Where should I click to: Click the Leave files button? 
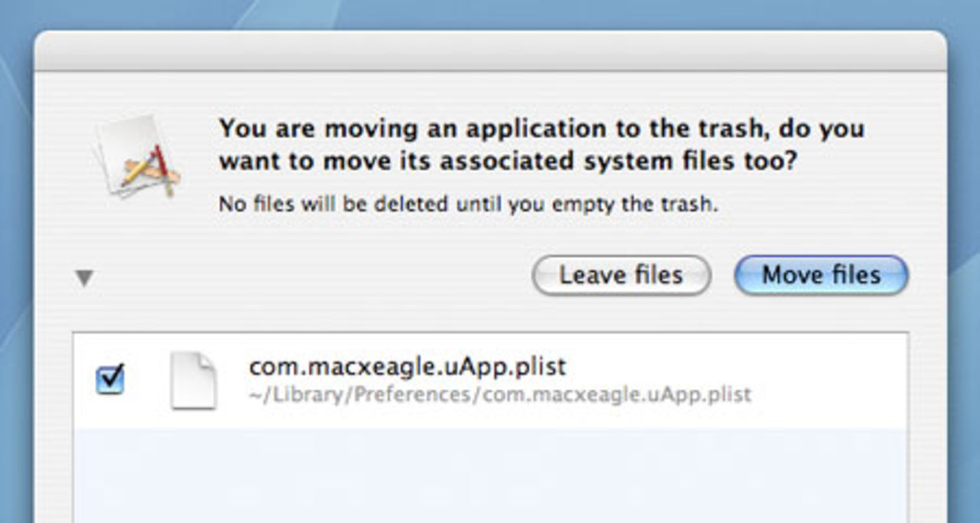click(x=621, y=275)
